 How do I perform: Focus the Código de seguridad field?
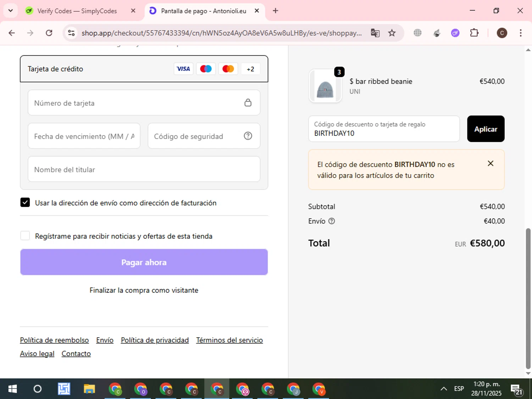204,136
